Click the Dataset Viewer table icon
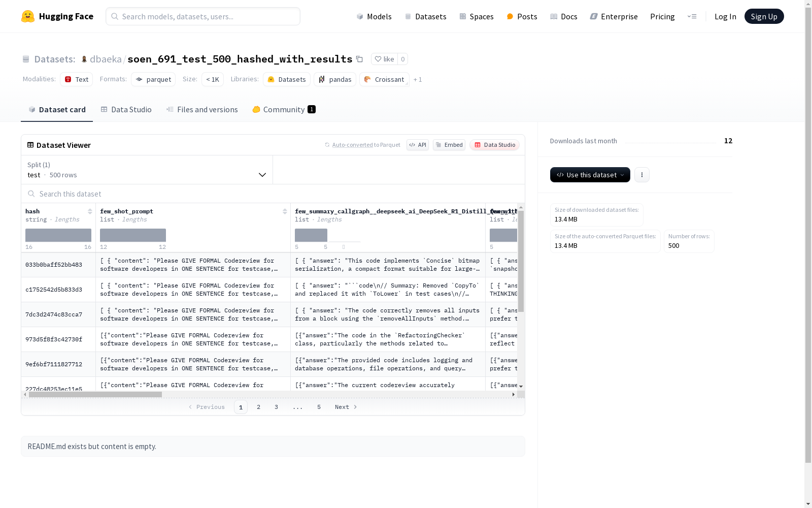This screenshot has width=812, height=508. pos(30,145)
